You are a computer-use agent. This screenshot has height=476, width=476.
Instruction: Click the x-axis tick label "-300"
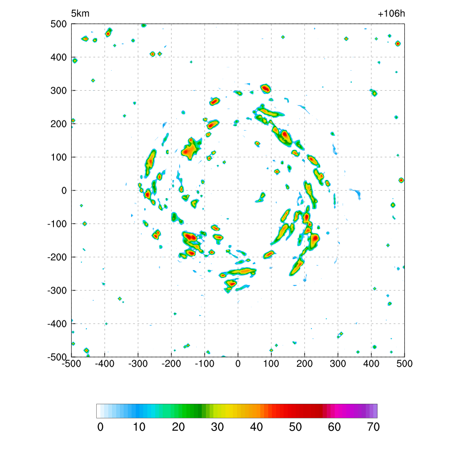point(138,364)
